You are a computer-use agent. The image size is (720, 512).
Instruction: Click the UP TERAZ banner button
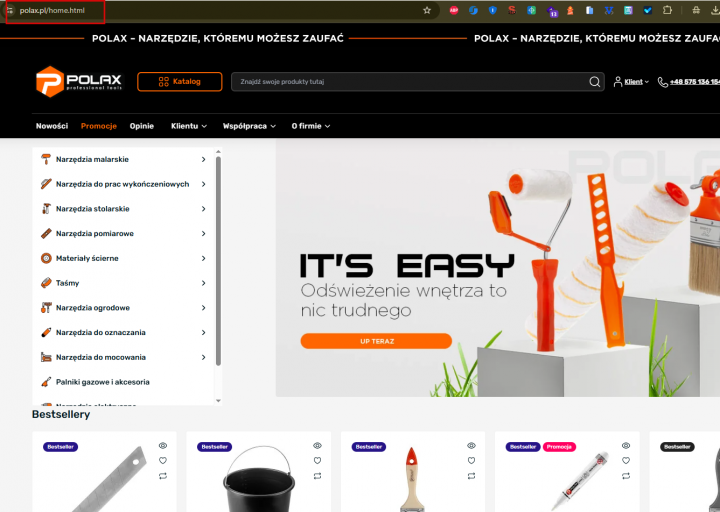tap(376, 341)
